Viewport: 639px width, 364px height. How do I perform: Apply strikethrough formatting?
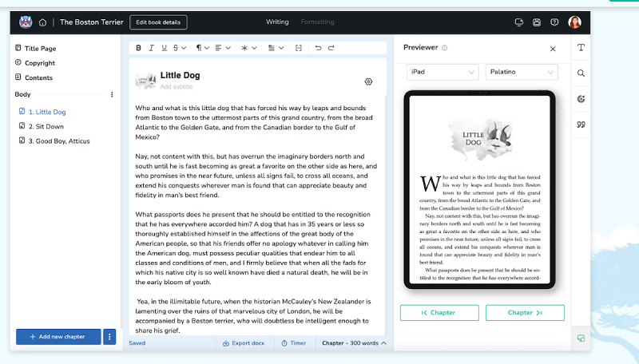pos(179,48)
